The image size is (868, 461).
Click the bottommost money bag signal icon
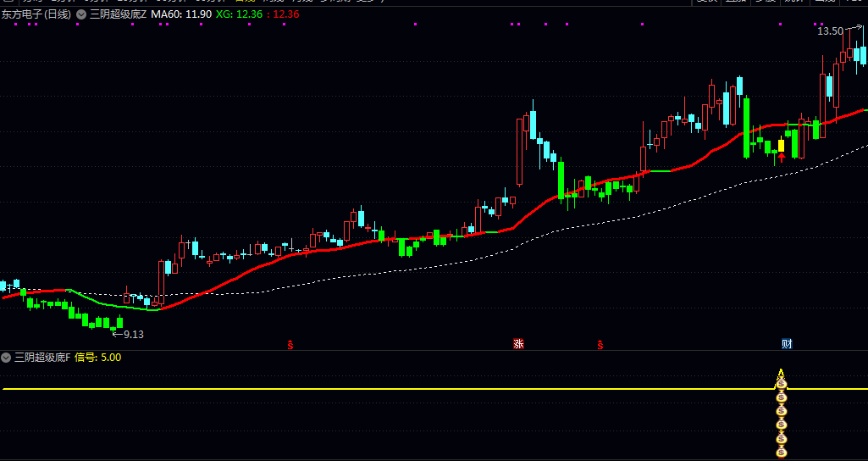(x=781, y=453)
